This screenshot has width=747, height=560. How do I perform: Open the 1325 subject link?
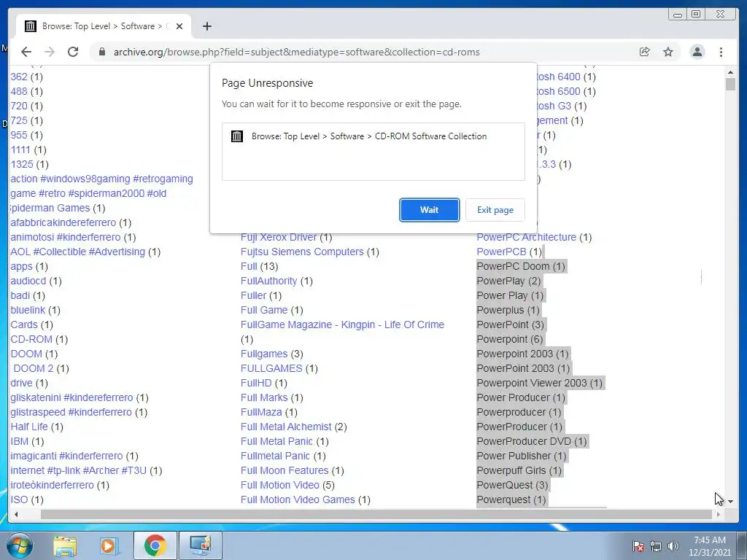[x=22, y=164]
